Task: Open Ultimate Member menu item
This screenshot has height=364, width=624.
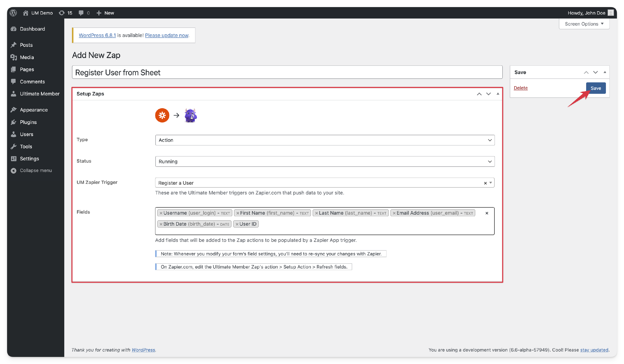Action: pos(40,94)
